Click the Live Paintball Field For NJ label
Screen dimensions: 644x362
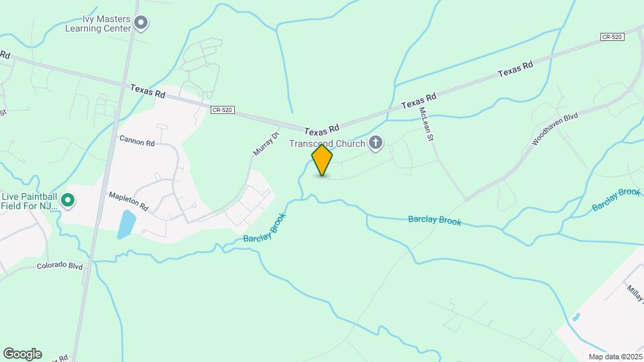(30, 201)
